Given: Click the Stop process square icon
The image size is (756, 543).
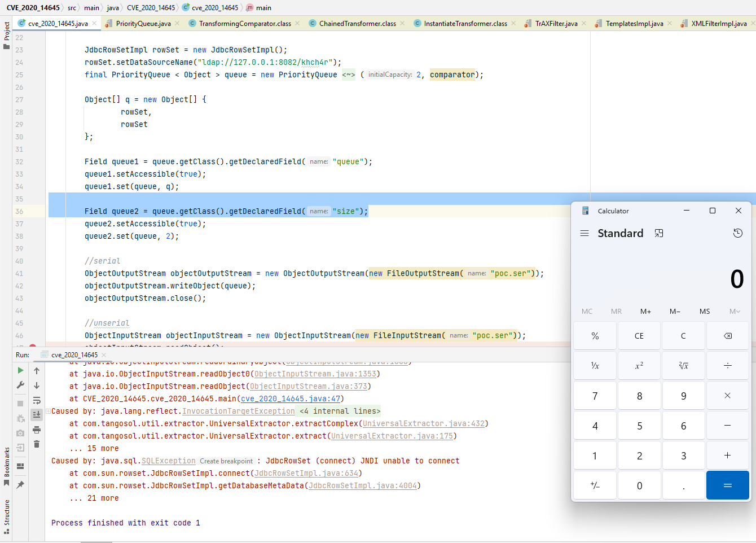Looking at the screenshot, I should 20,404.
